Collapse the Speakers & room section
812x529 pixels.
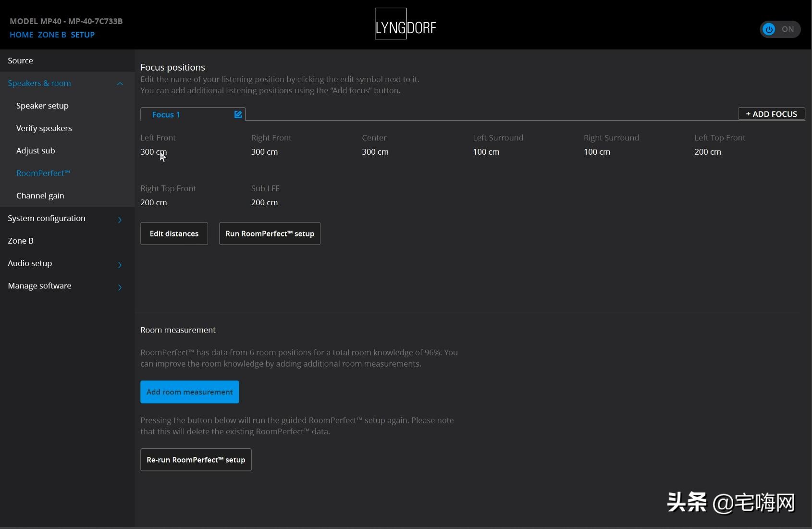pyautogui.click(x=120, y=84)
